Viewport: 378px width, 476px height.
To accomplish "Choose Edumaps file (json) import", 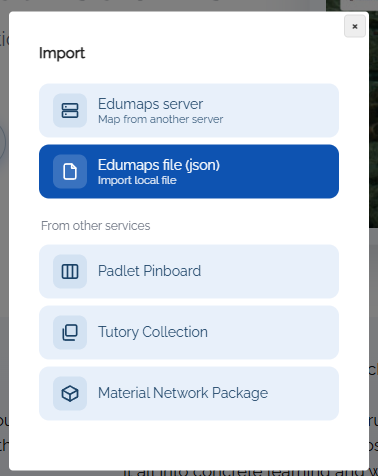I will tap(189, 172).
